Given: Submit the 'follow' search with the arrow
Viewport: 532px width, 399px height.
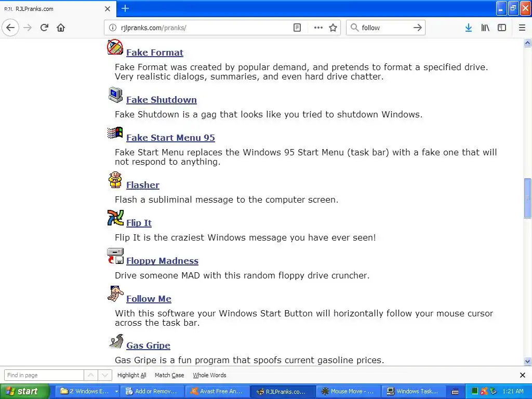Looking at the screenshot, I should 418,28.
